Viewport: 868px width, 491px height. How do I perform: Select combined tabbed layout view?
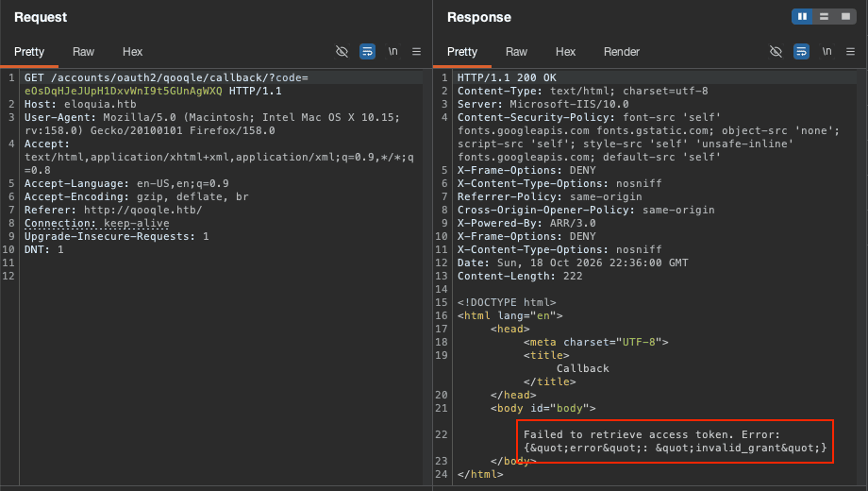tap(845, 17)
